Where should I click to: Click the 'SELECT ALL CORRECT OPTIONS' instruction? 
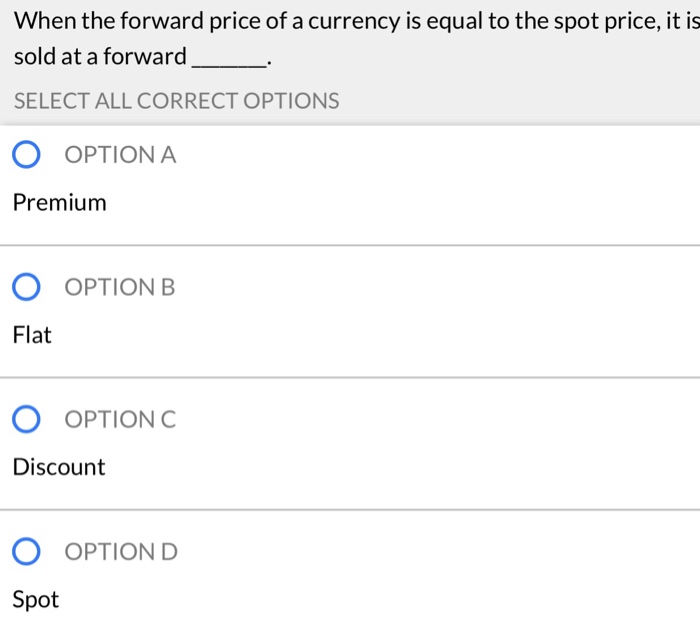(176, 101)
